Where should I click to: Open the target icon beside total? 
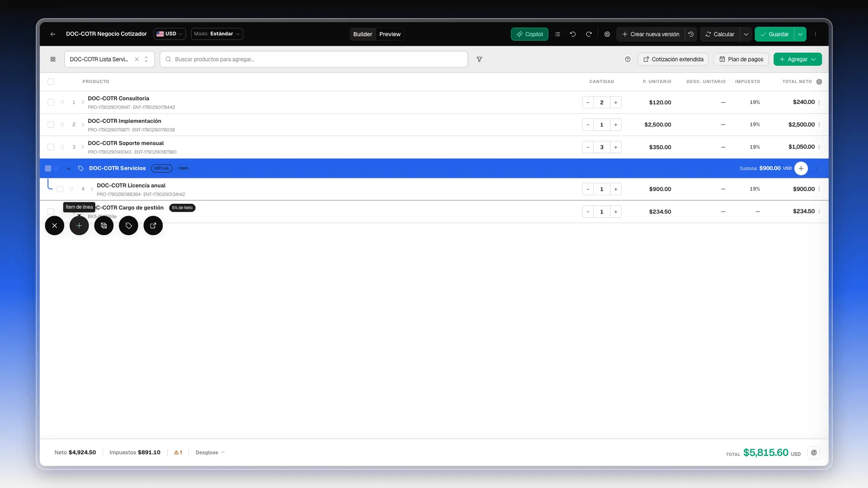pyautogui.click(x=814, y=452)
